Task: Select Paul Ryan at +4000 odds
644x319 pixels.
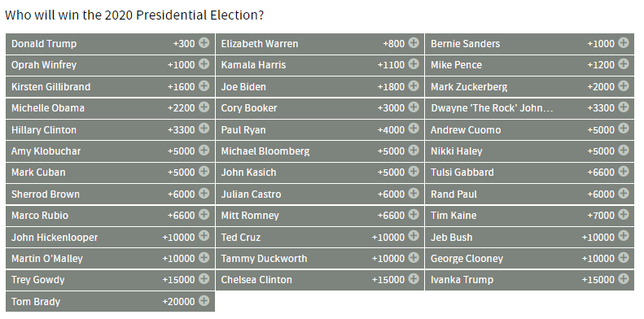Action: point(319,129)
